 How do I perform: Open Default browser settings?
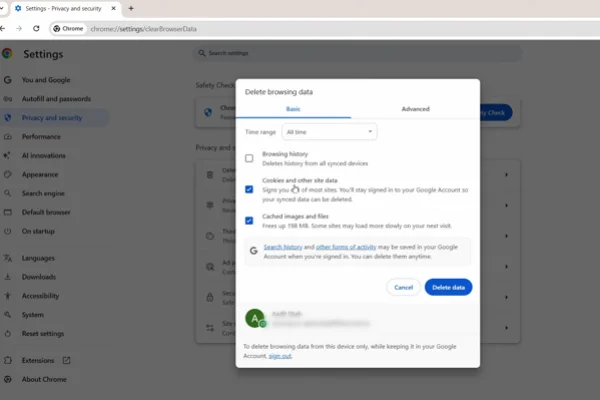click(x=46, y=212)
